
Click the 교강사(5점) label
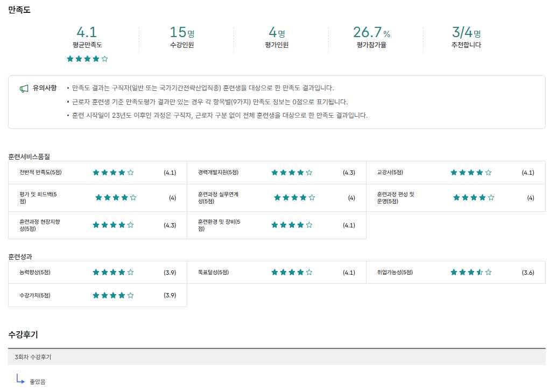390,173
